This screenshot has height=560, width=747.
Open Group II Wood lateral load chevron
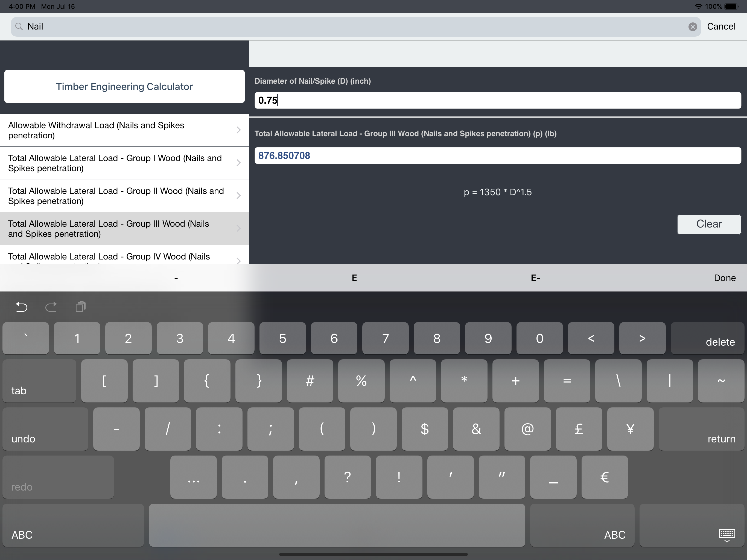coord(238,196)
